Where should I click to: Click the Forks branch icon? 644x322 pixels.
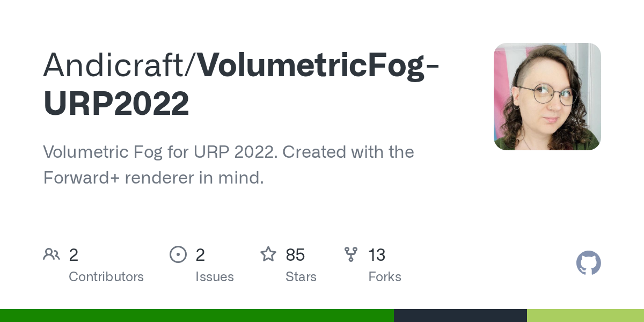coord(351,254)
